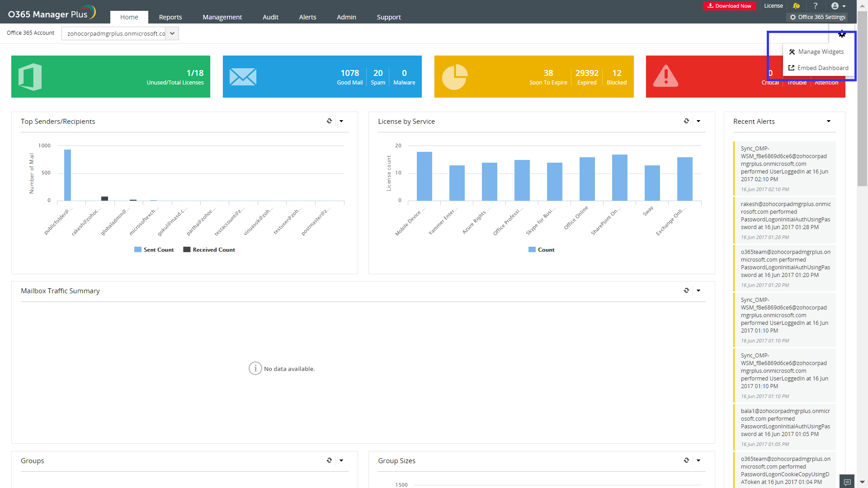Viewport: 868px width, 488px height.
Task: Open the help question mark icon
Action: 815,6
